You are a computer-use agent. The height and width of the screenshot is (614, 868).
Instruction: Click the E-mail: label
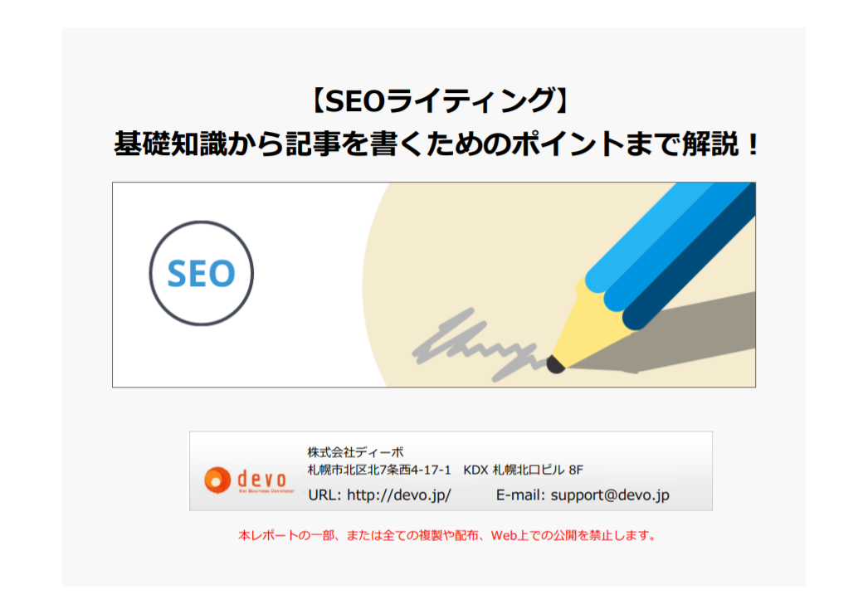pyautogui.click(x=520, y=495)
